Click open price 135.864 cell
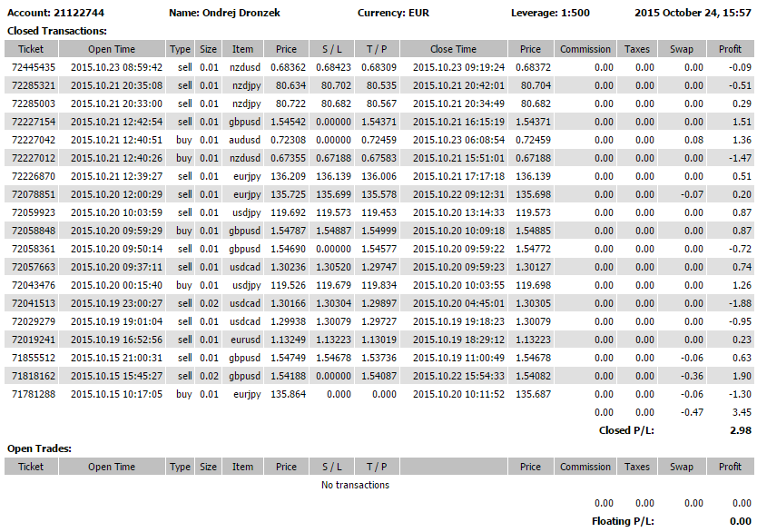 pyautogui.click(x=289, y=394)
